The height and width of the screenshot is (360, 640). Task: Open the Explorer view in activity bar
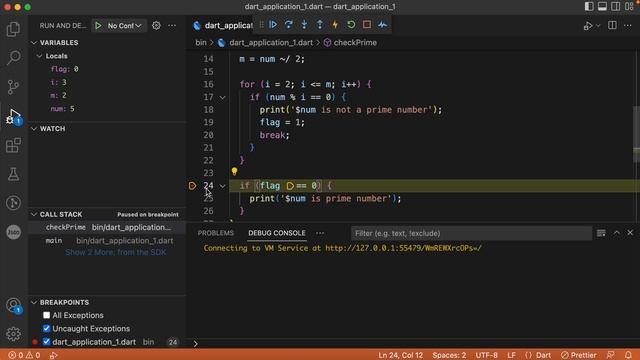[x=13, y=29]
